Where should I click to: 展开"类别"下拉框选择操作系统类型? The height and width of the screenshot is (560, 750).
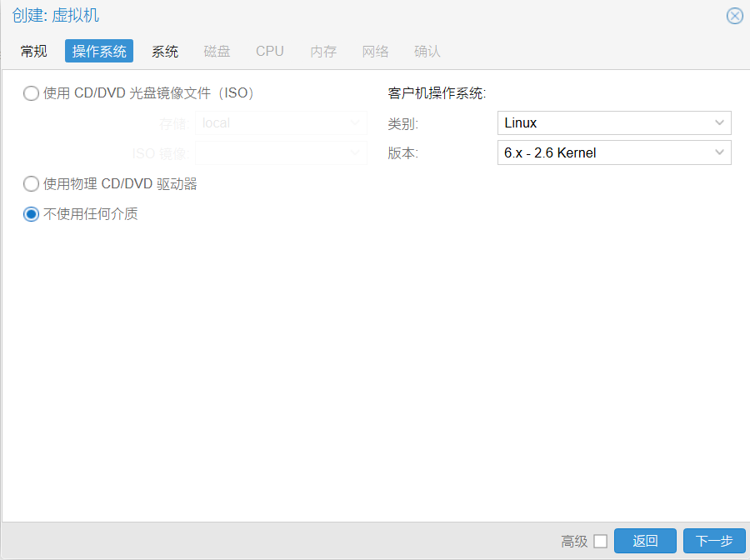tap(614, 122)
